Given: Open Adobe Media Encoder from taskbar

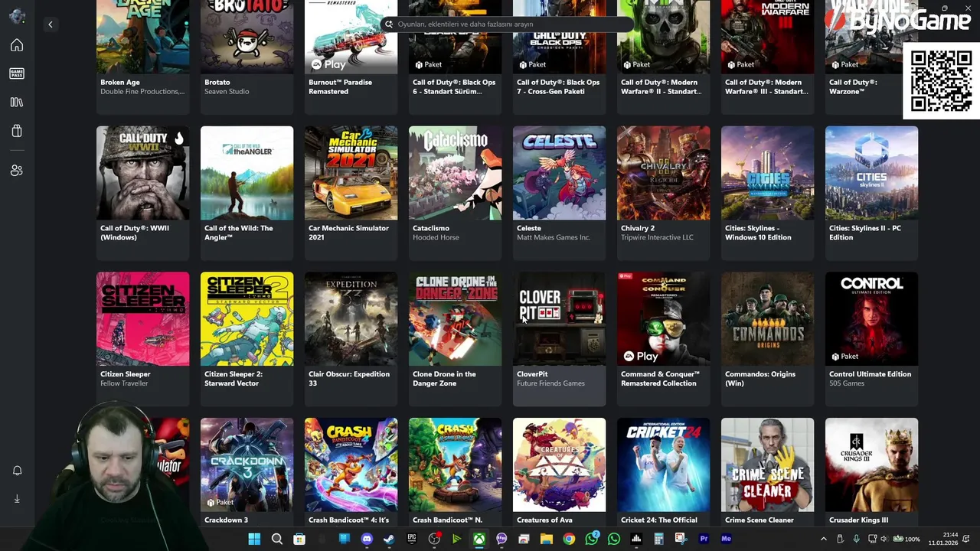Looking at the screenshot, I should click(726, 539).
